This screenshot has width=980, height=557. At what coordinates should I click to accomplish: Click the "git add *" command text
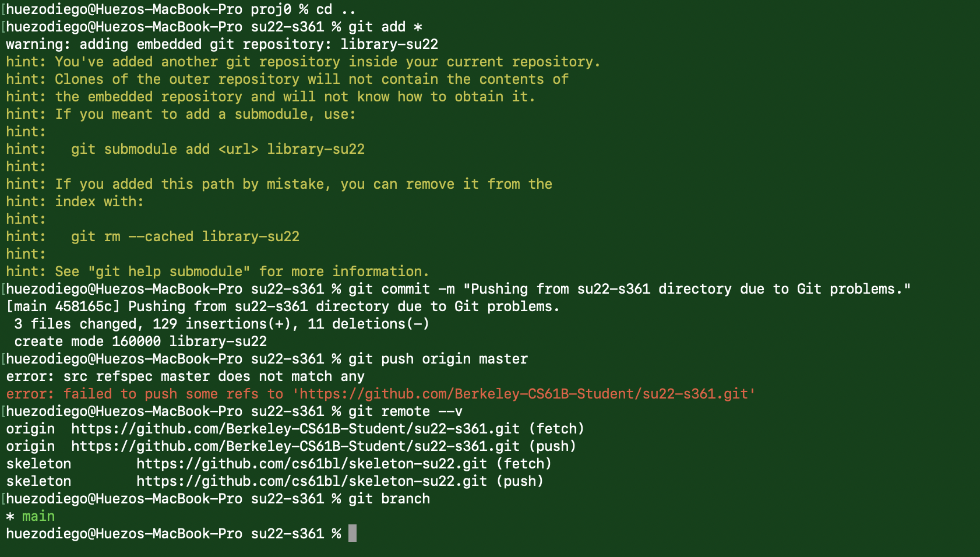385,27
